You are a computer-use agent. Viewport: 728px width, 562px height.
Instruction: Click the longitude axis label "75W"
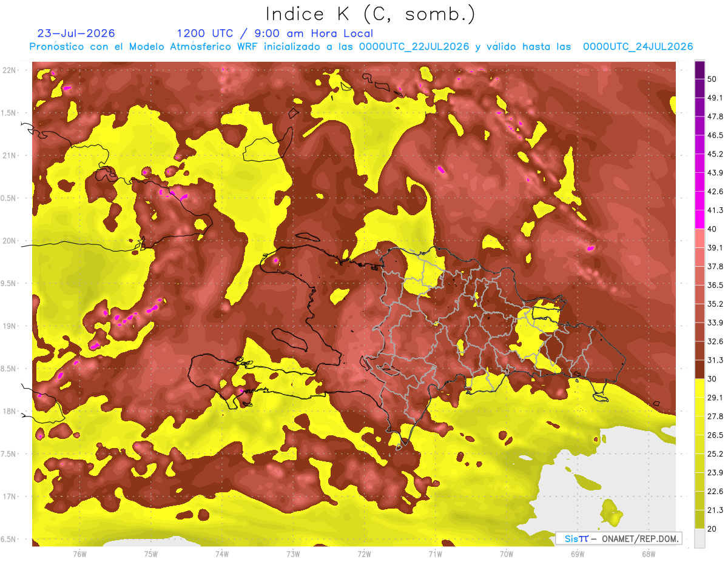pyautogui.click(x=150, y=554)
